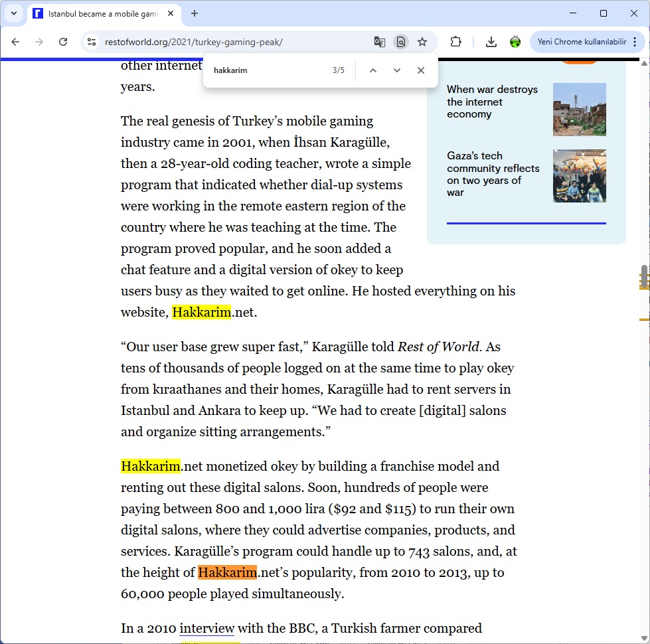Open the Extensions puzzle icon
Image resolution: width=650 pixels, height=644 pixels.
(x=455, y=42)
